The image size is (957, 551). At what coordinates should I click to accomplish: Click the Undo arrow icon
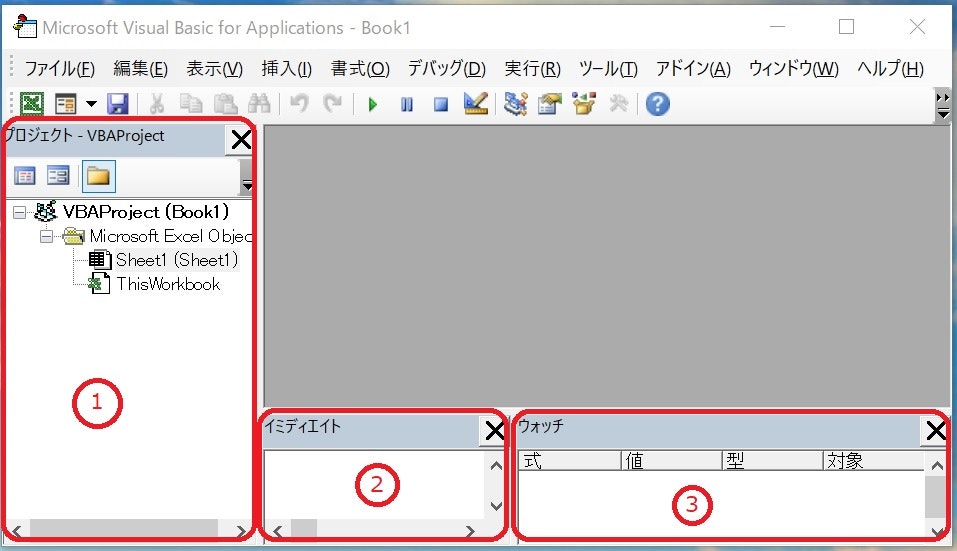click(x=298, y=104)
